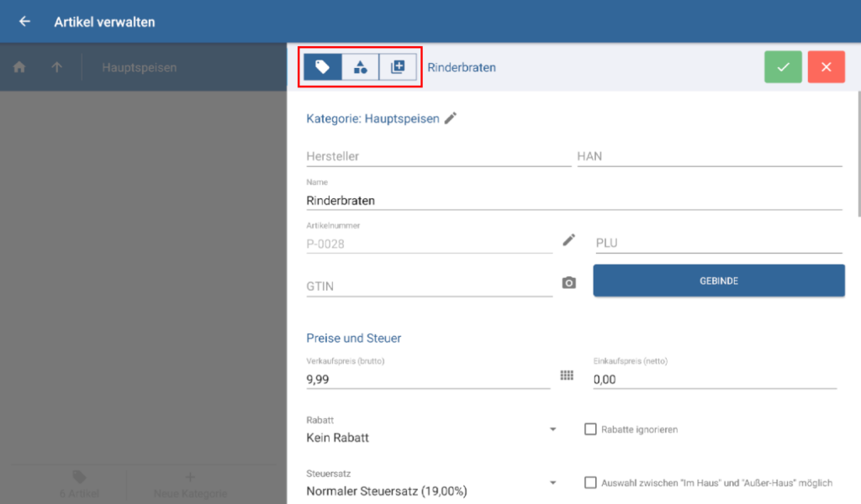This screenshot has width=861, height=504.
Task: Select the Einkaufspreis (netto) field
Action: pyautogui.click(x=715, y=380)
